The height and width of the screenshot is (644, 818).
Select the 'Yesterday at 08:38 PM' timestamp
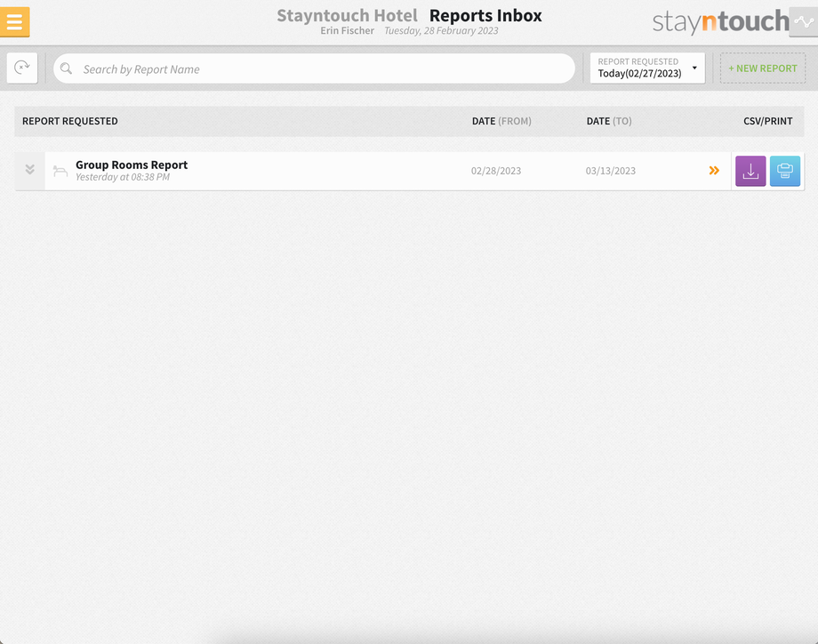(x=123, y=177)
